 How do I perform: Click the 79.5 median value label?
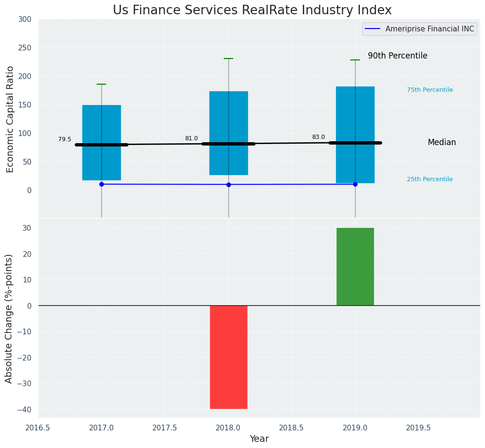[65, 139]
